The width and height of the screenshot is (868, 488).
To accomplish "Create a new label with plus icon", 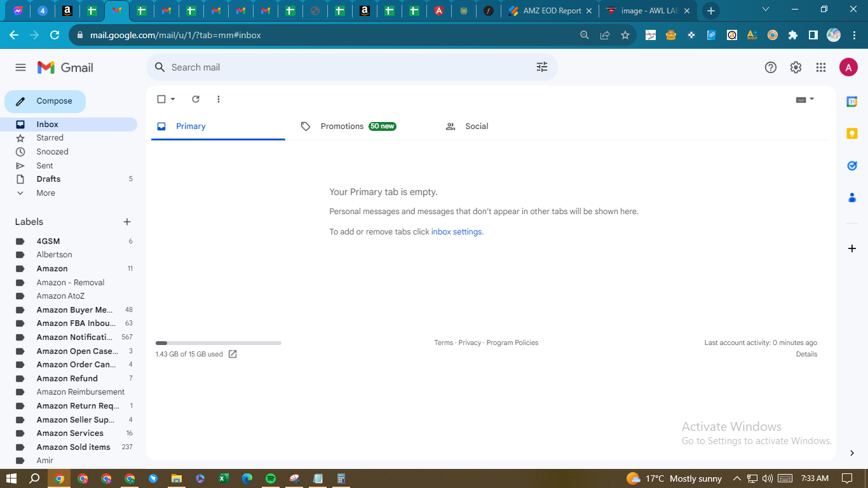I will [127, 222].
